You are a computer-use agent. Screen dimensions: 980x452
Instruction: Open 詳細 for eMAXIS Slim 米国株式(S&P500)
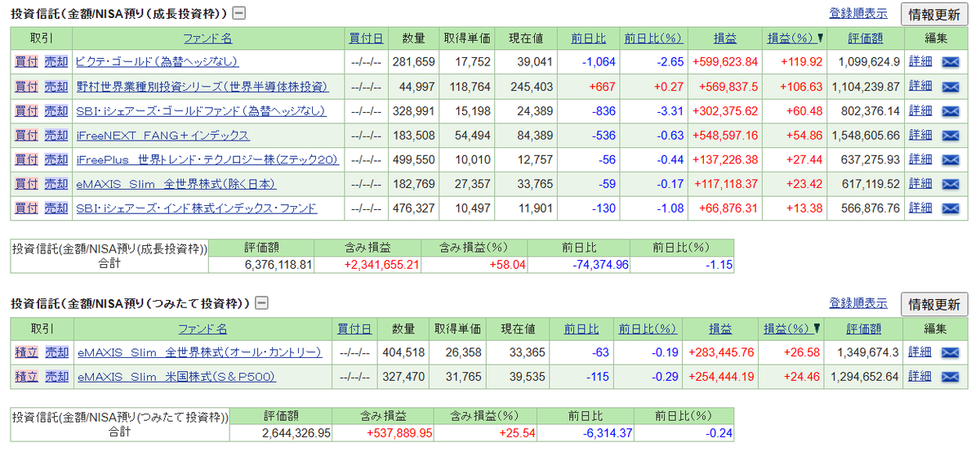click(x=920, y=378)
